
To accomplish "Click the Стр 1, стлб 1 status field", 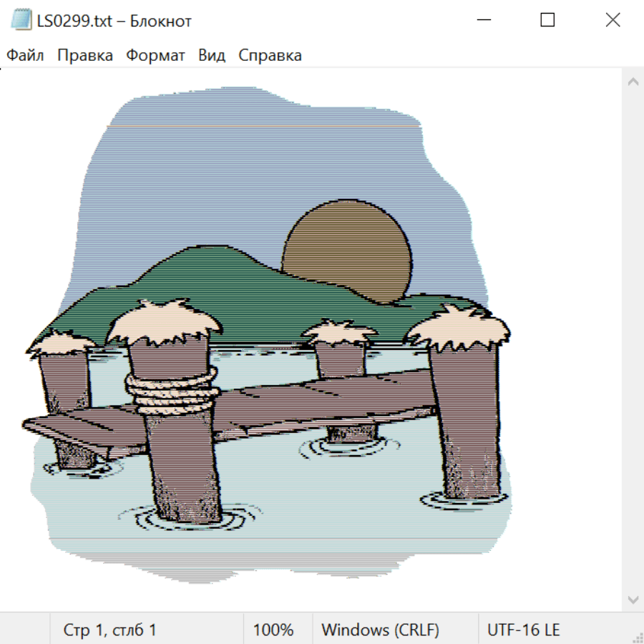I will pos(109,630).
